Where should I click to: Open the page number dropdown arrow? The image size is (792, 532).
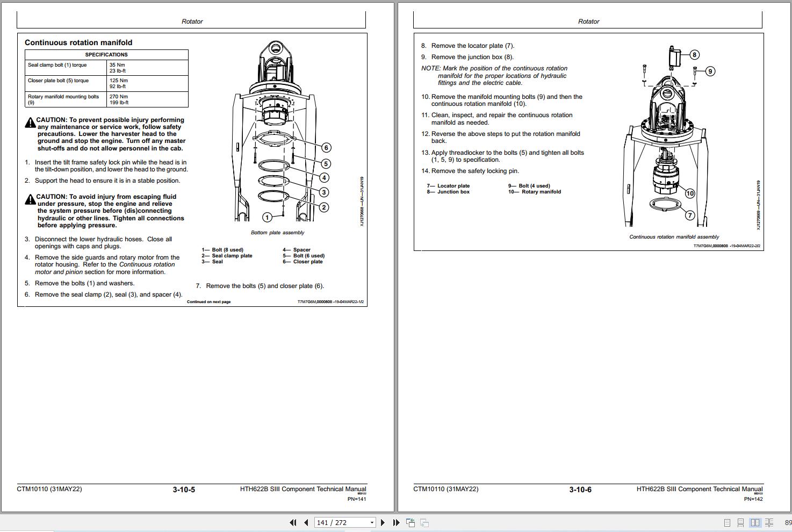[x=371, y=522]
